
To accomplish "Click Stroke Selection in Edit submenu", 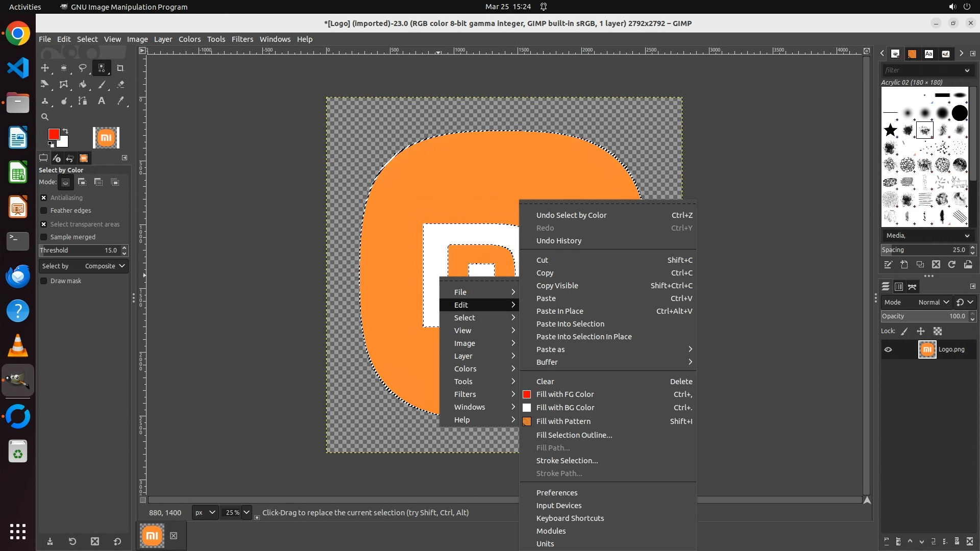I will (x=567, y=461).
